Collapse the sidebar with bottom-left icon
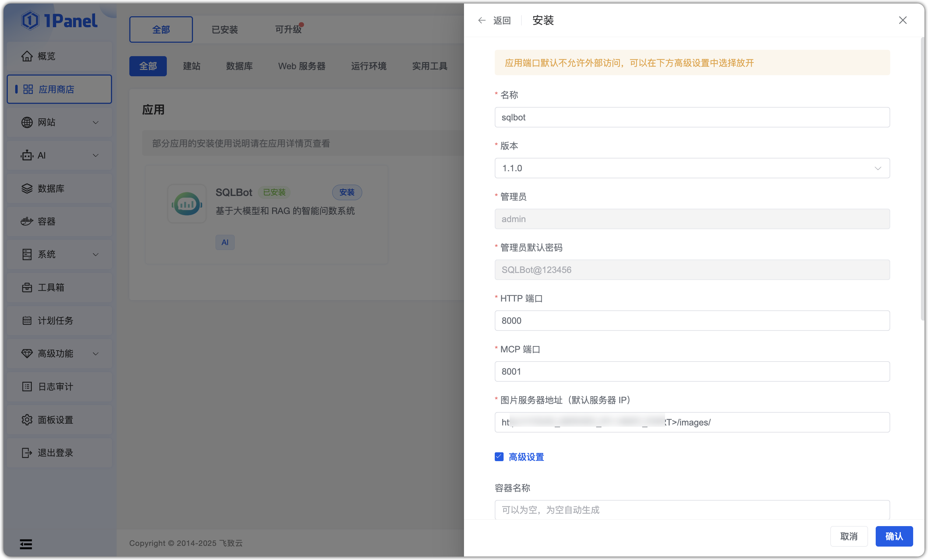Screen dimensions: 928x560 (25, 544)
